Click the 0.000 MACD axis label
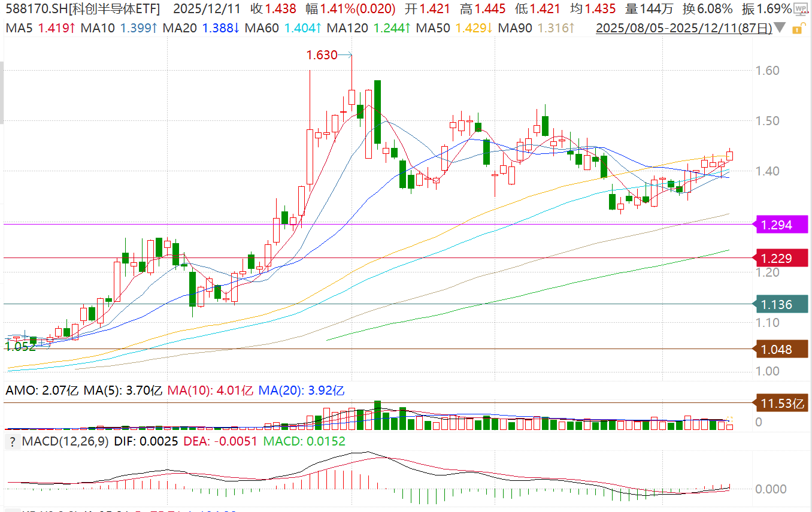 [771, 489]
